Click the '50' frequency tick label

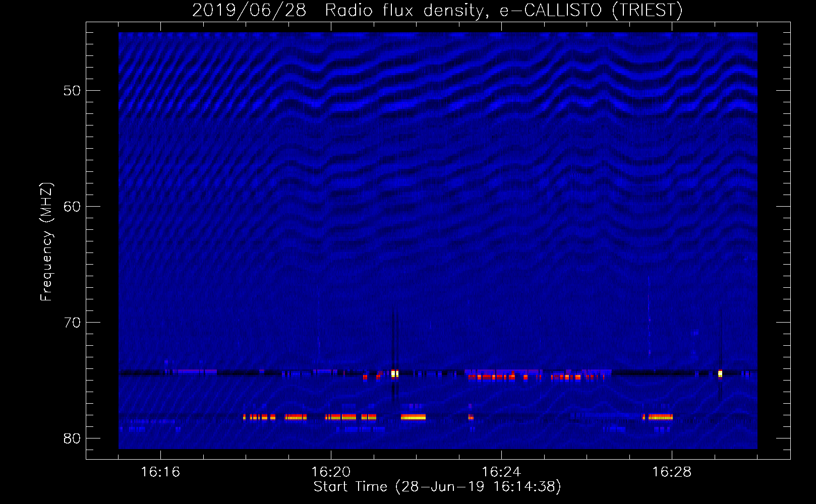coord(72,91)
